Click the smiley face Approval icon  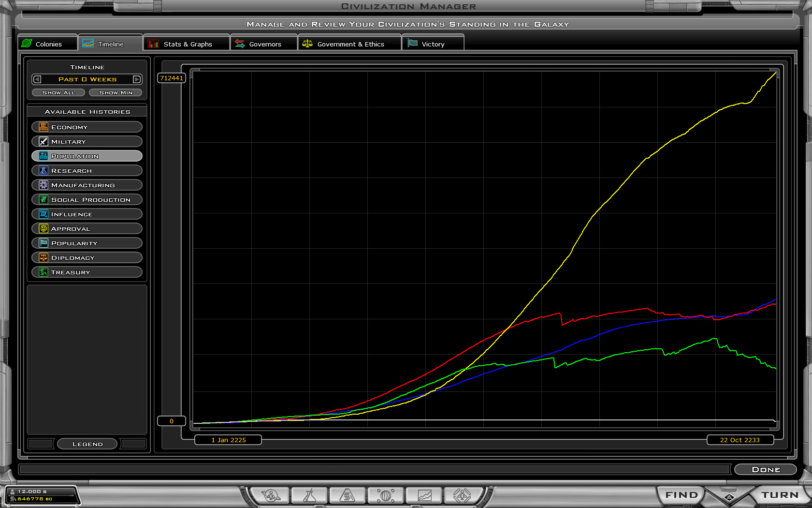(x=43, y=228)
